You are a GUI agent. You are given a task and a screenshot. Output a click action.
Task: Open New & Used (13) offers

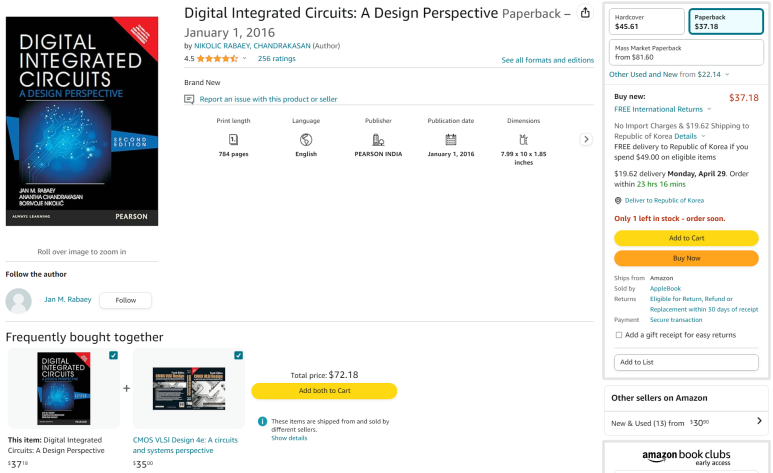(x=686, y=423)
